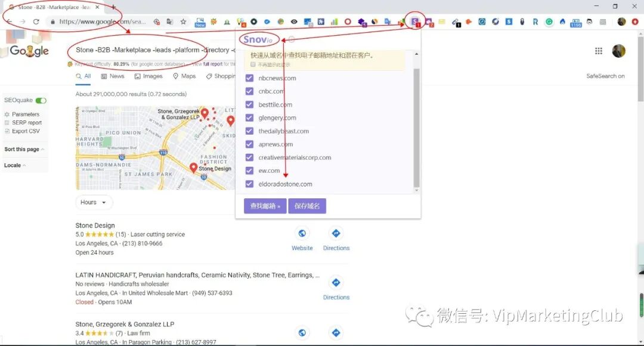Bookmark this page with the star icon
This screenshot has width=644, height=346.
pos(183,21)
